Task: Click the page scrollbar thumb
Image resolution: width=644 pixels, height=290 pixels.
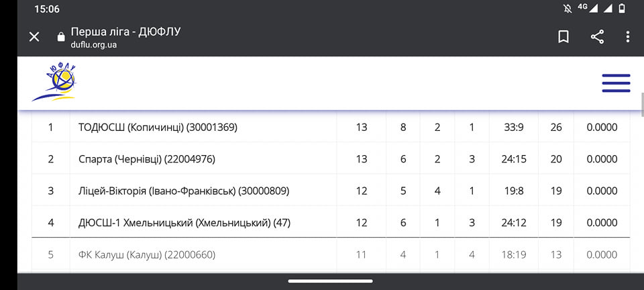Action: (642, 105)
